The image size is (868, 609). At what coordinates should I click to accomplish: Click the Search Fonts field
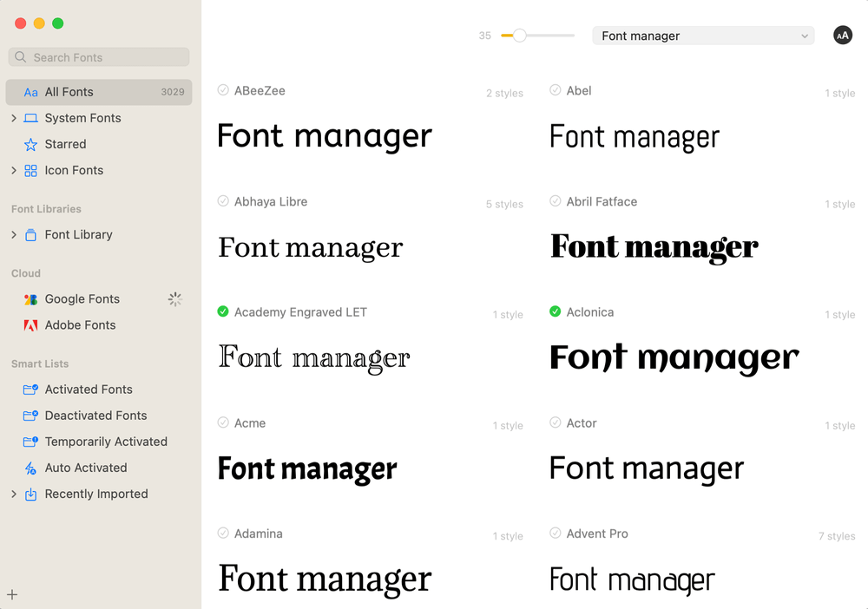pos(99,57)
